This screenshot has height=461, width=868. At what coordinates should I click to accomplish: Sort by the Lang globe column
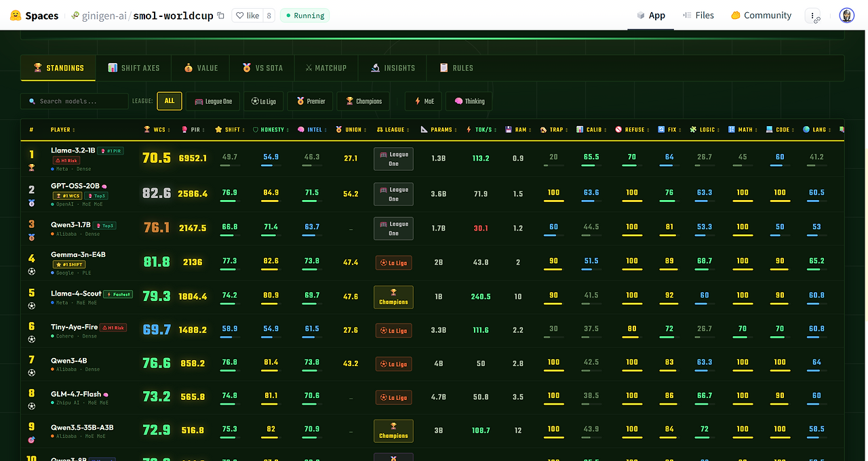pos(816,129)
